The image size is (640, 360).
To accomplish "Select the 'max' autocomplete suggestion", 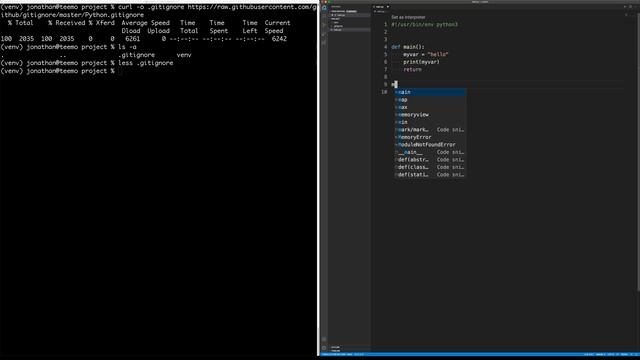I will pos(430,107).
